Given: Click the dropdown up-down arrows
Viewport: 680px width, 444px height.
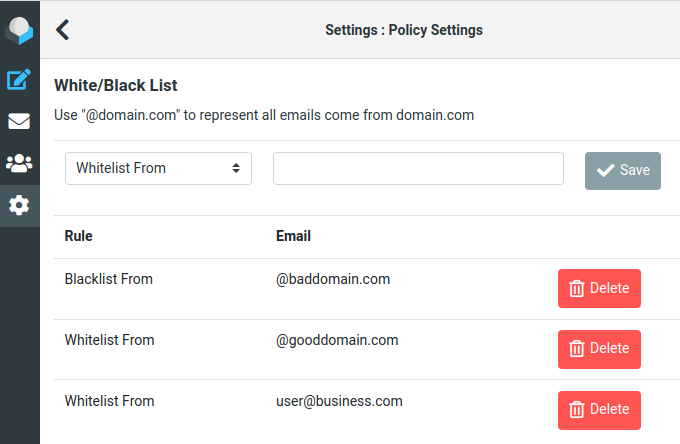Looking at the screenshot, I should pos(236,168).
